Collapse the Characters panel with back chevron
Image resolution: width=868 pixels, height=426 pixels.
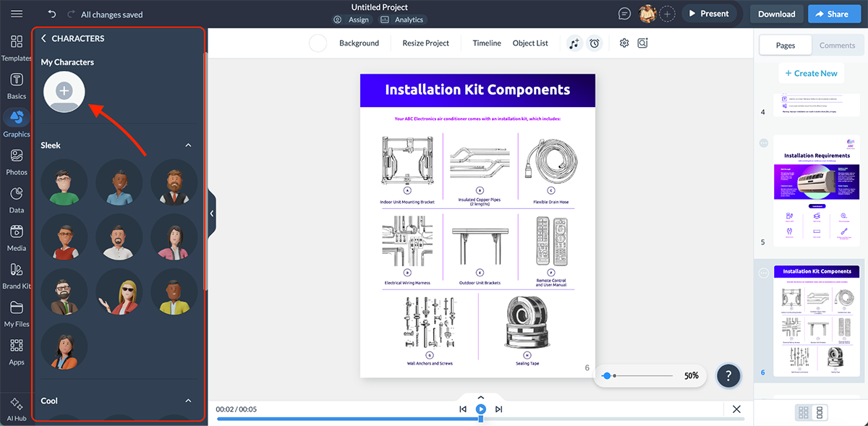tap(43, 38)
